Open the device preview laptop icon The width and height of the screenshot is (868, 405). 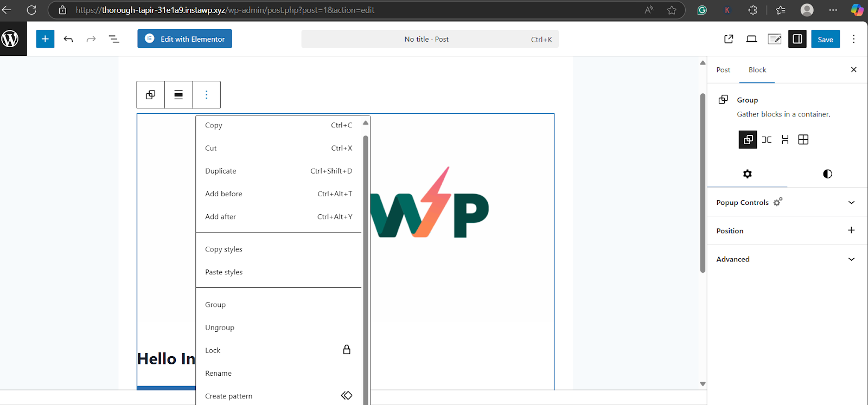[751, 39]
